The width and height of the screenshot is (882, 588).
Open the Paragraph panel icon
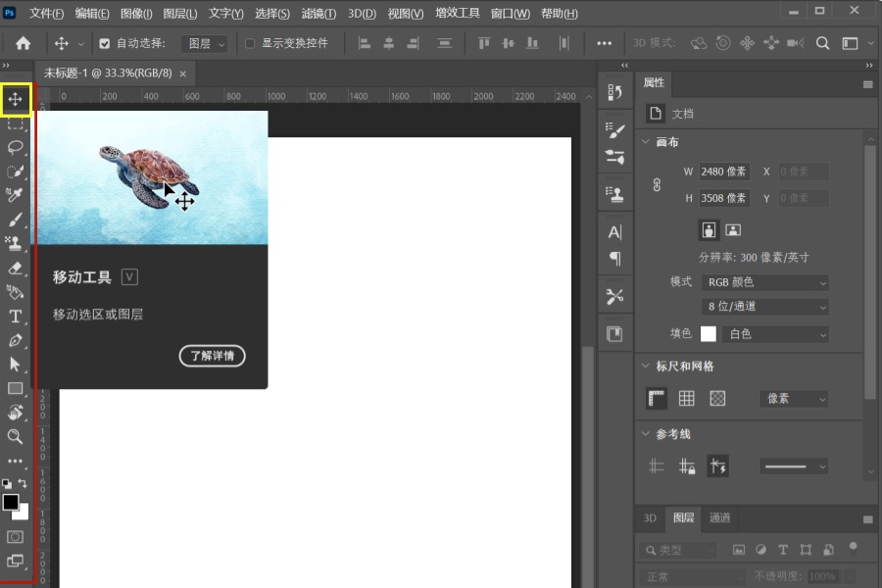coord(614,259)
